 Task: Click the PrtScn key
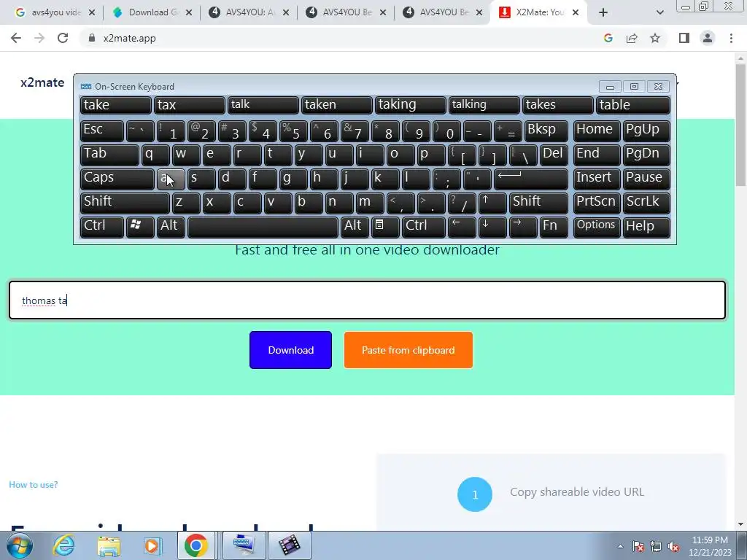[597, 203]
